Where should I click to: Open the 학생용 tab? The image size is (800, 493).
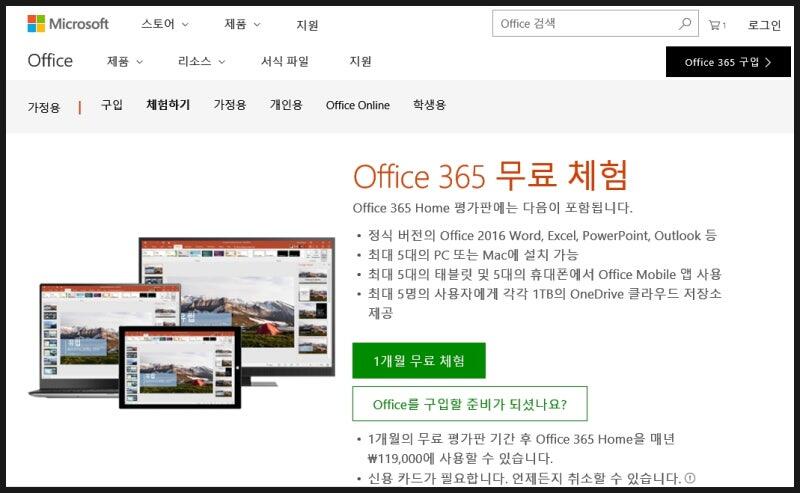[x=429, y=105]
